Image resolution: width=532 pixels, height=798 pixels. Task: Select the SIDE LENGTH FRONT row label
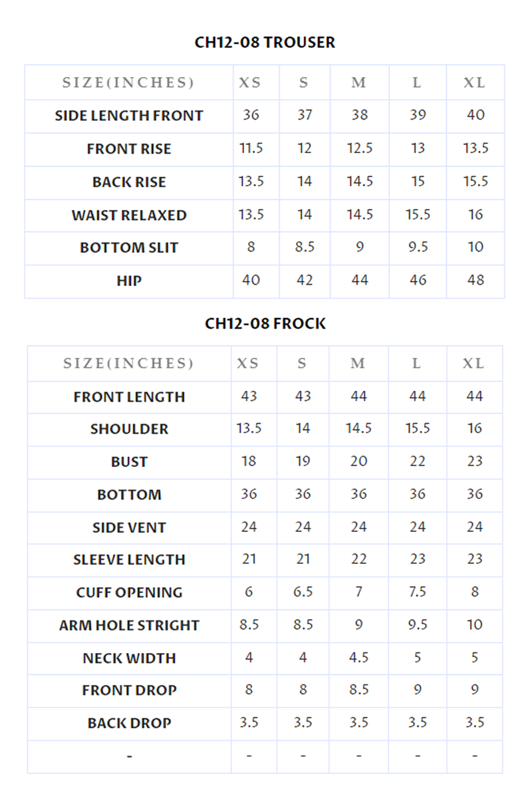(129, 116)
